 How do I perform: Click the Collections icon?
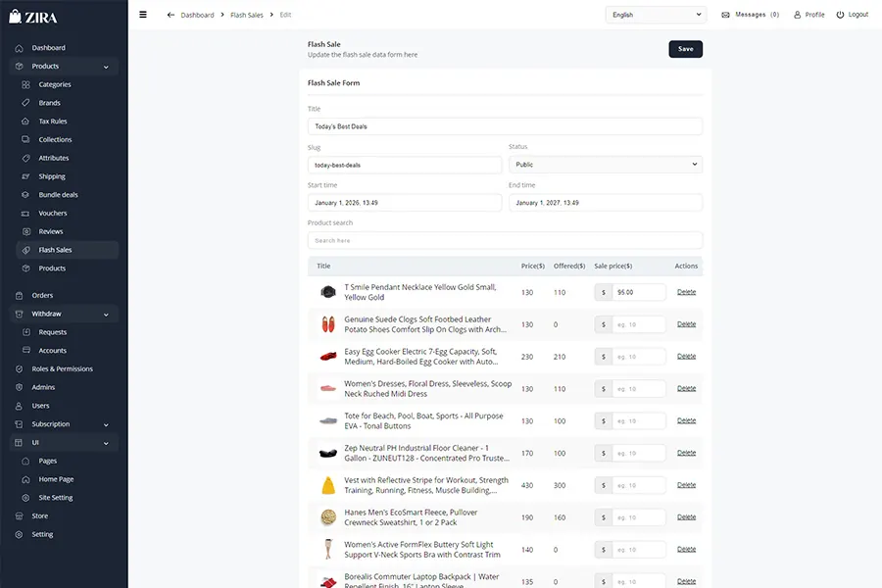pyautogui.click(x=25, y=139)
